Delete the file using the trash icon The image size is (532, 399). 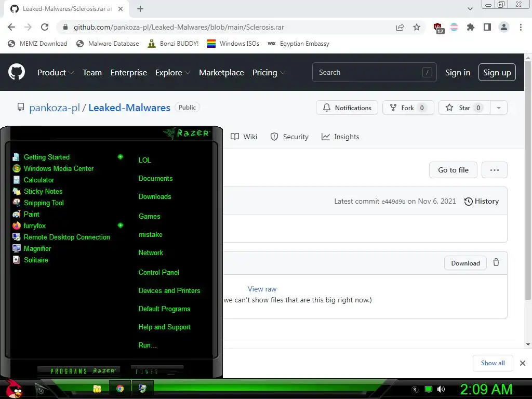pyautogui.click(x=496, y=262)
